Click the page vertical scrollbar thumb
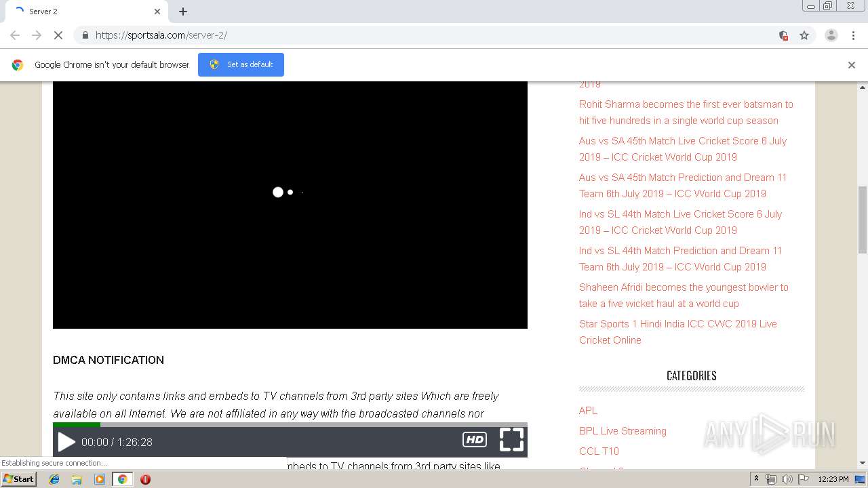The width and height of the screenshot is (868, 488). [x=863, y=219]
